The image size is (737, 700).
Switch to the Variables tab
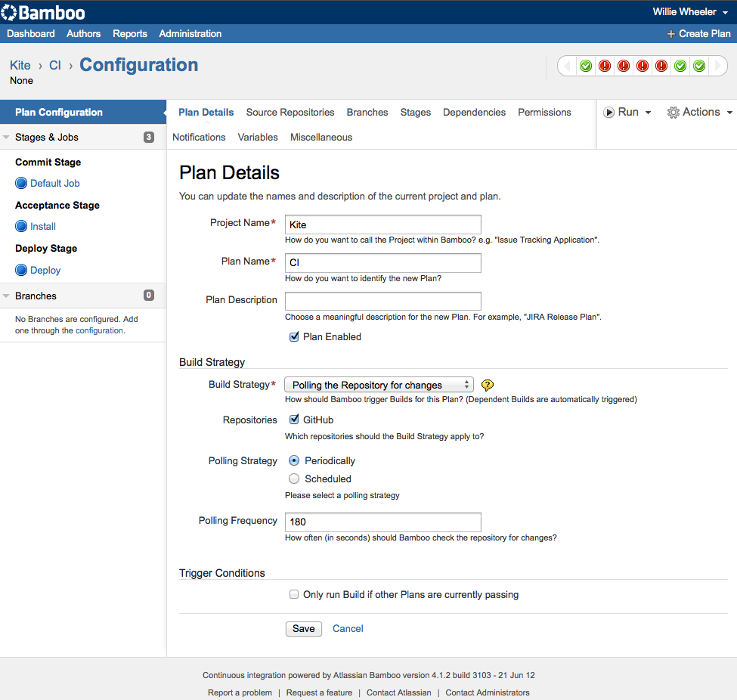(258, 138)
